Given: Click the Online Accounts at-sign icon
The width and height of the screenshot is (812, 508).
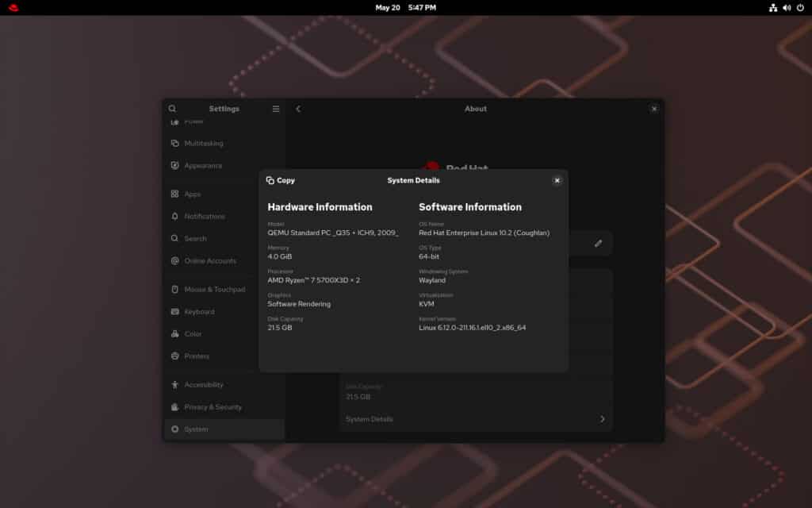Looking at the screenshot, I should [175, 260].
